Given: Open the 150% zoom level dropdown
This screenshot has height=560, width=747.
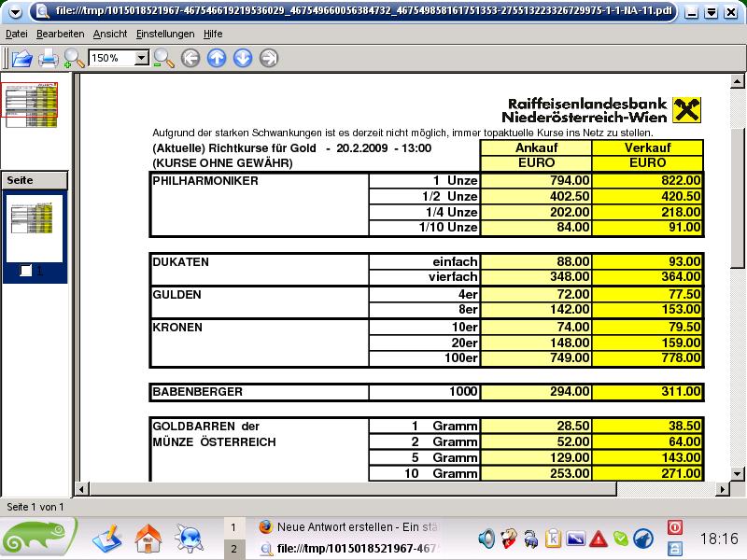Looking at the screenshot, I should [142, 58].
